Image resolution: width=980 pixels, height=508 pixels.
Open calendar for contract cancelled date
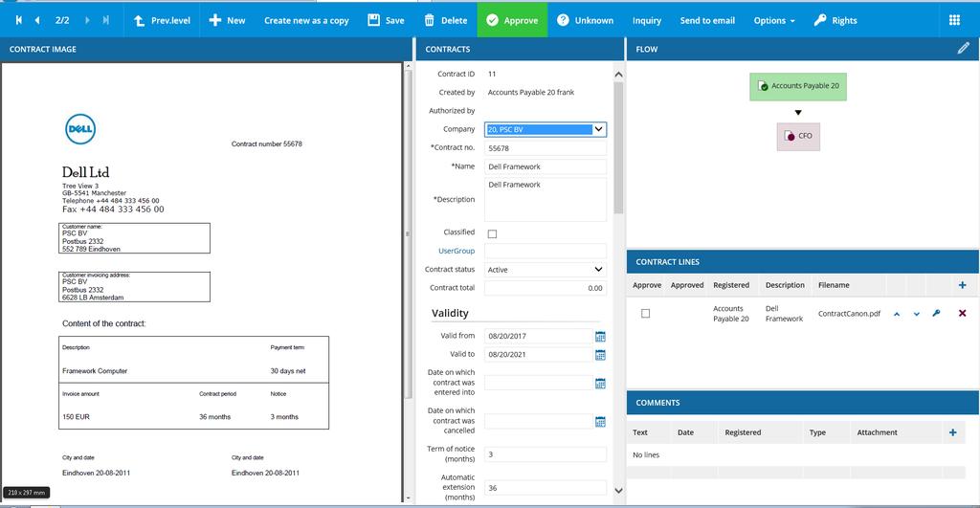[600, 422]
